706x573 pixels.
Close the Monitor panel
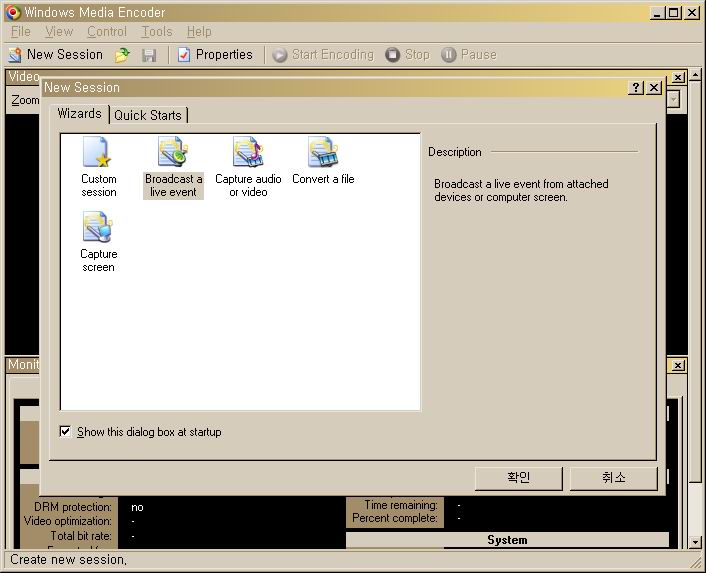coord(678,365)
